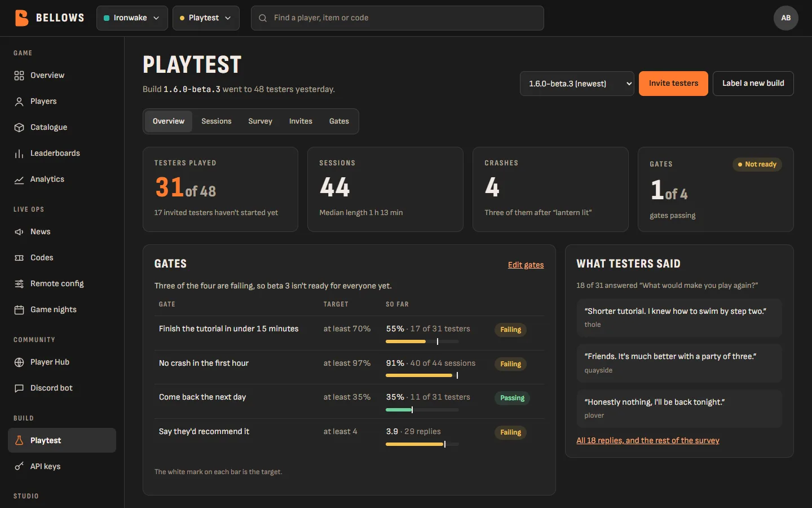This screenshot has width=812, height=508.
Task: Expand the Playtest environment dropdown
Action: (x=206, y=18)
